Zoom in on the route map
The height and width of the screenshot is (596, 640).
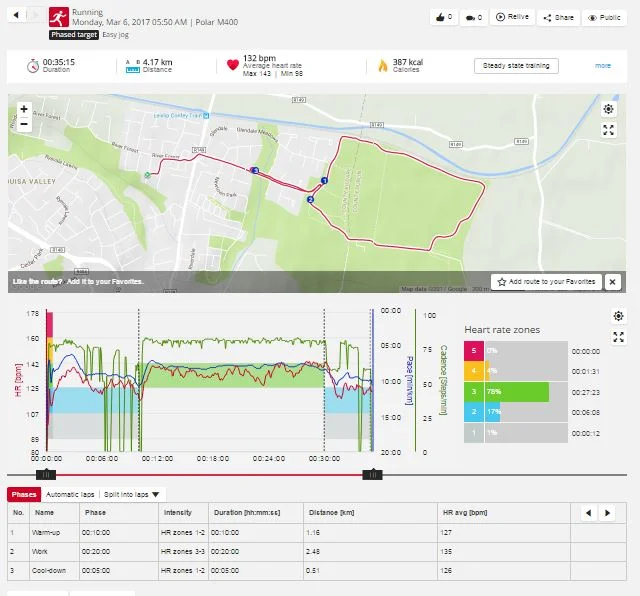click(x=24, y=108)
